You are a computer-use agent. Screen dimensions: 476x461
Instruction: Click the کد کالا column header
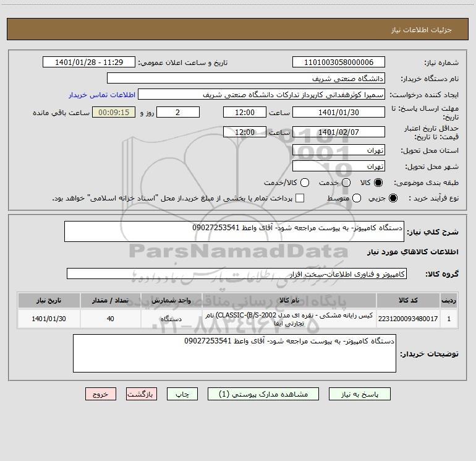(x=408, y=300)
